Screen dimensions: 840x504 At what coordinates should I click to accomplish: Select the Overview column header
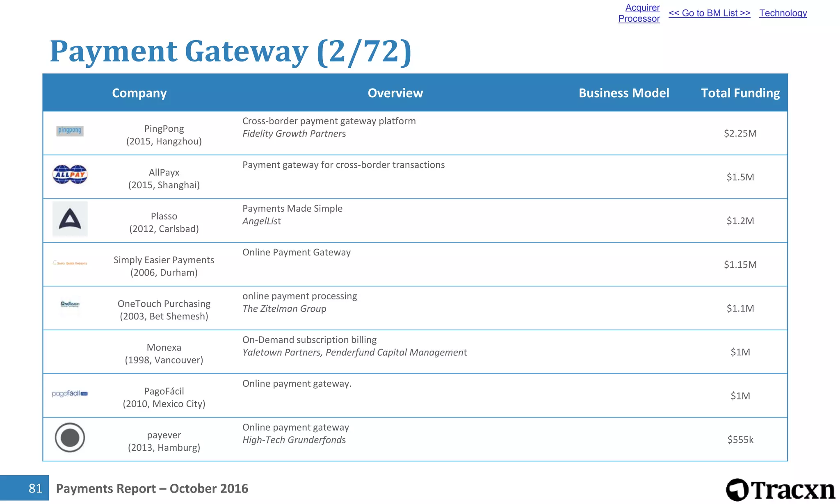tap(395, 93)
